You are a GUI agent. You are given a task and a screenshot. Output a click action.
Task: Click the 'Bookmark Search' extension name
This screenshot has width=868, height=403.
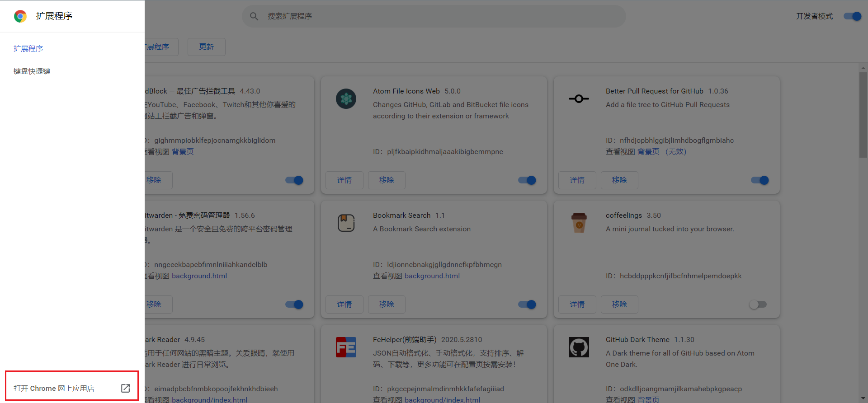[x=402, y=216]
